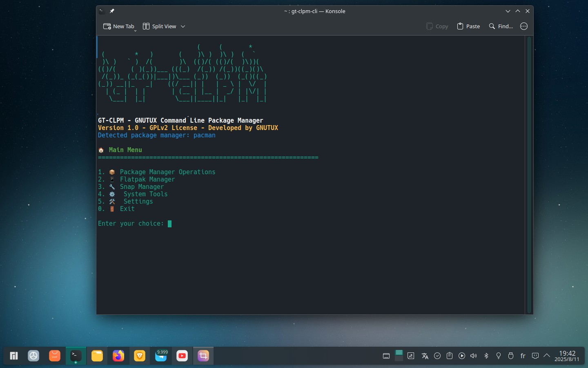
Task: Launch Firefox from the taskbar
Action: pos(118,356)
